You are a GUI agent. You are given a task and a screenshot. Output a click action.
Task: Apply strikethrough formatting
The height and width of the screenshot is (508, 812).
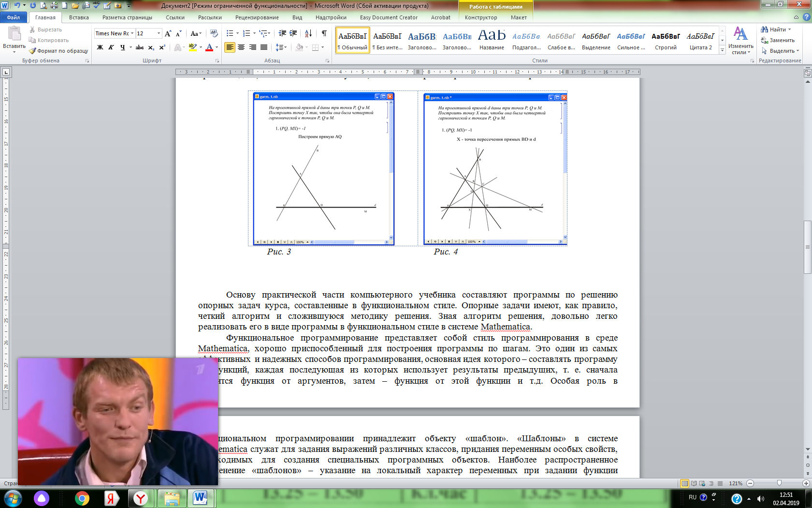[x=140, y=47]
